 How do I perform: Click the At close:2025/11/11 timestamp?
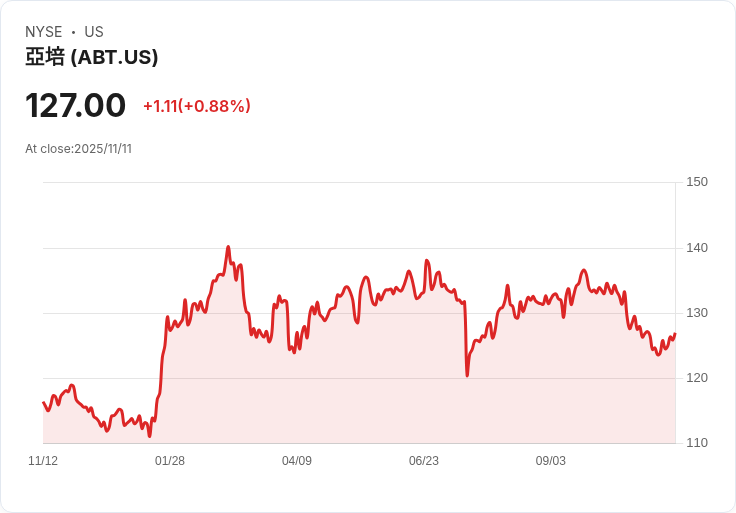[x=78, y=149]
